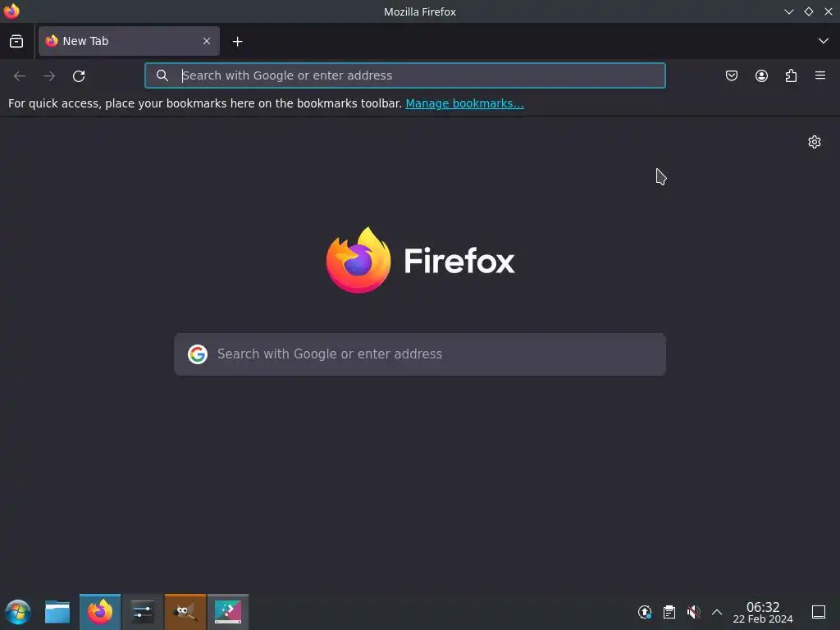Open the personalize new tab gear icon

click(815, 142)
